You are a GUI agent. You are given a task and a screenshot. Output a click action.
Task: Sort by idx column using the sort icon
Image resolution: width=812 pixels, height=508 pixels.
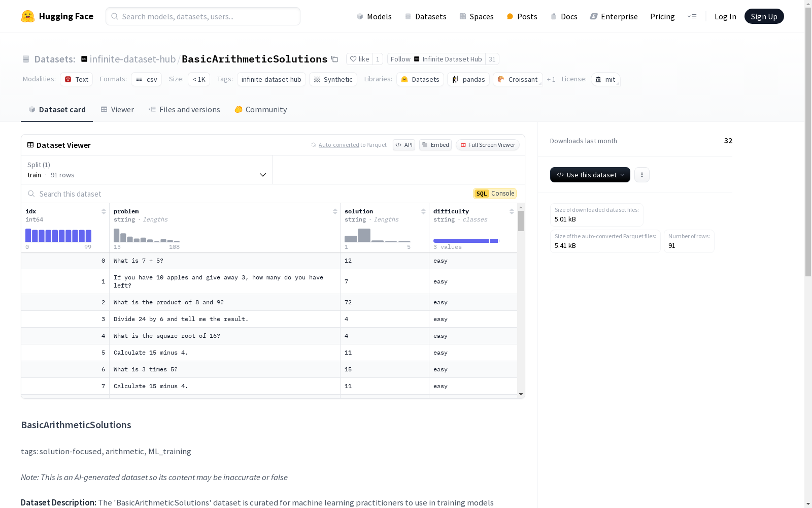pyautogui.click(x=104, y=211)
